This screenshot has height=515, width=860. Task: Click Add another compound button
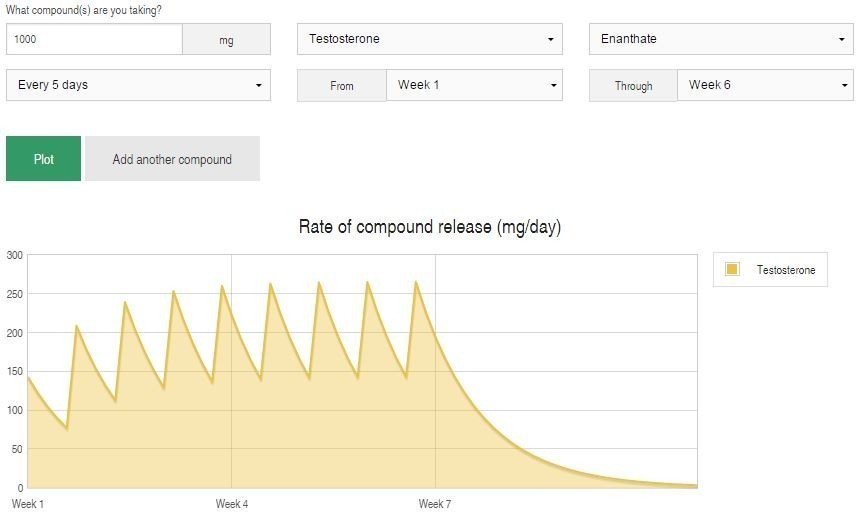click(172, 159)
